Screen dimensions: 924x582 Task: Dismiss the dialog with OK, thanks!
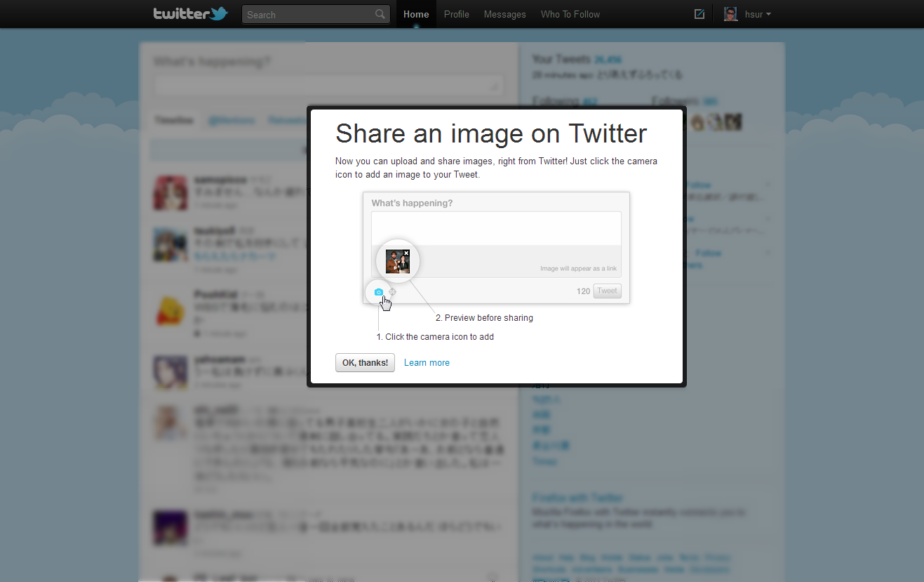(x=365, y=363)
